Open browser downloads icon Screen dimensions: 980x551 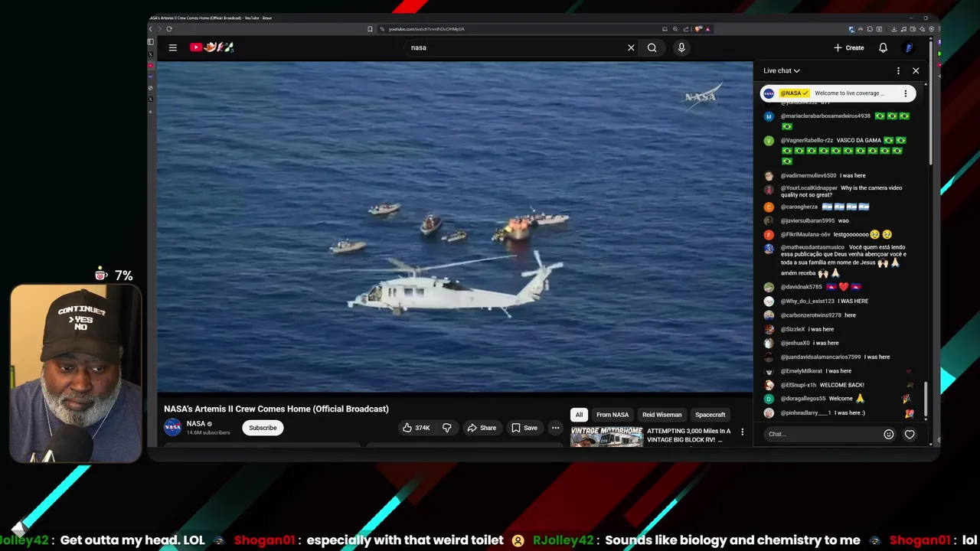click(x=894, y=29)
